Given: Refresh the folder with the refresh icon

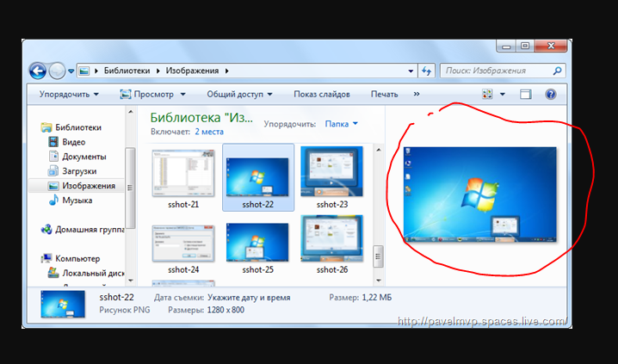Looking at the screenshot, I should 426,71.
